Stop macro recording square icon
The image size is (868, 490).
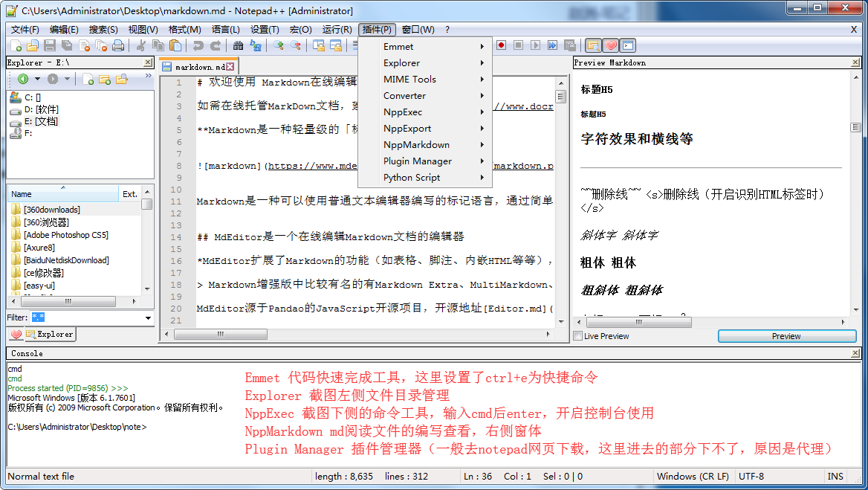518,45
